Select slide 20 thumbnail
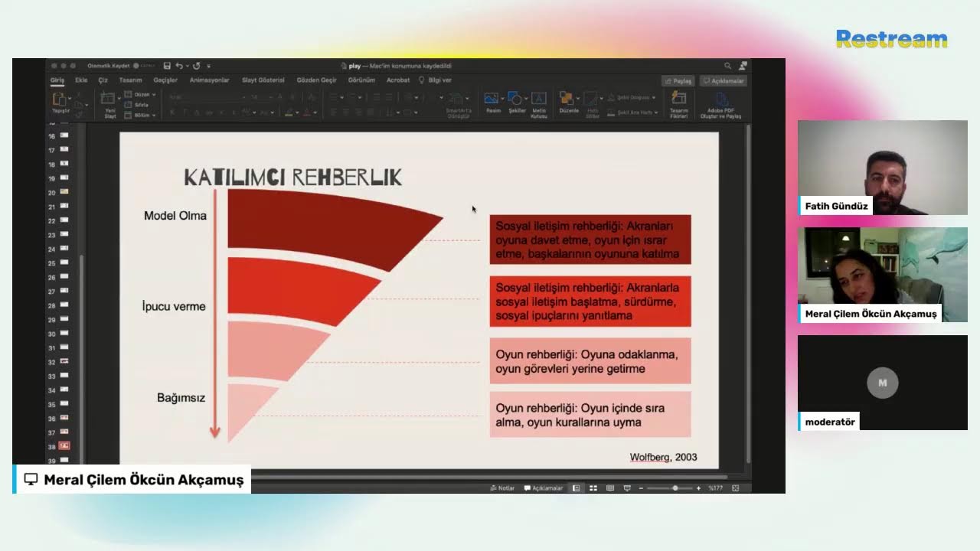 click(64, 192)
